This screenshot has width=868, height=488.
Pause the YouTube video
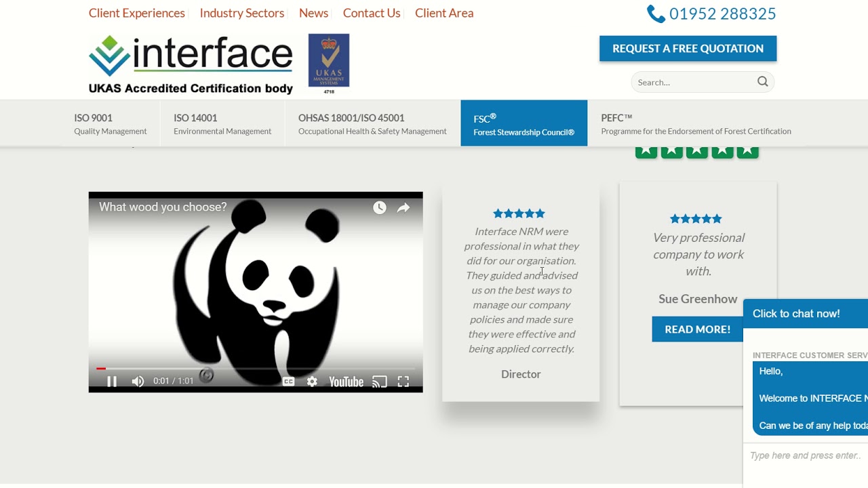coord(112,382)
